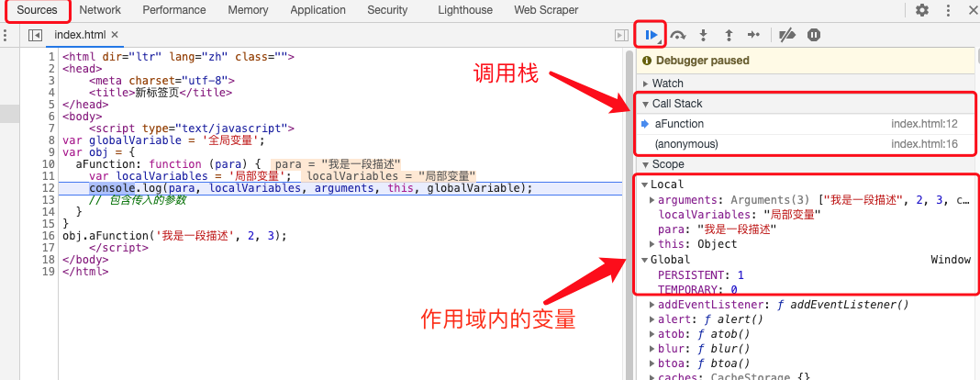Collapse the Global scope group

(644, 260)
